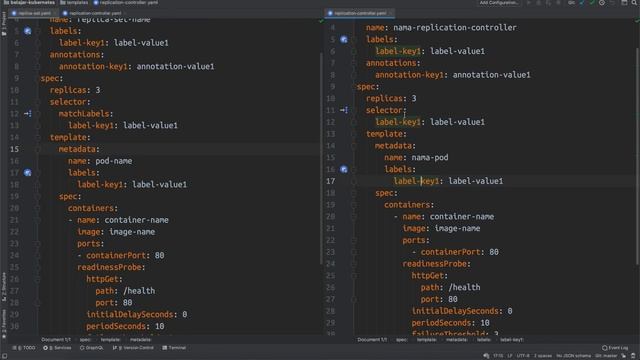This screenshot has width=640, height=360.
Task: Open the Git master branch widget
Action: [x=606, y=356]
